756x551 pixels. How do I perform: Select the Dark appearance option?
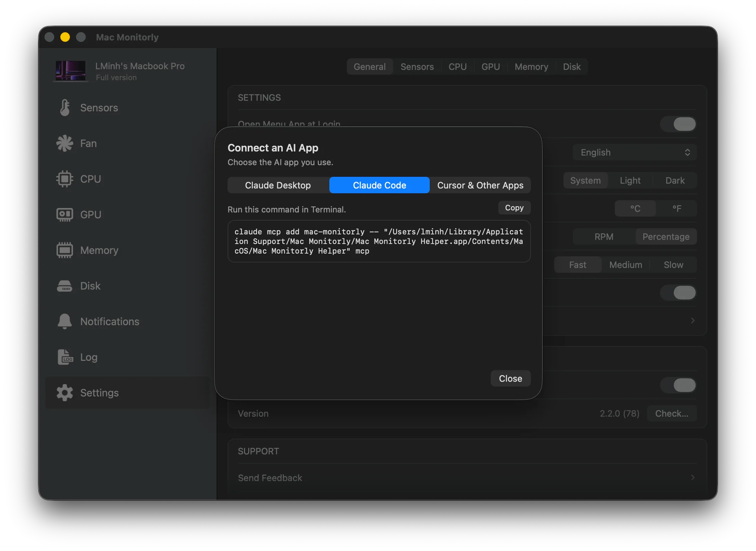[675, 180]
